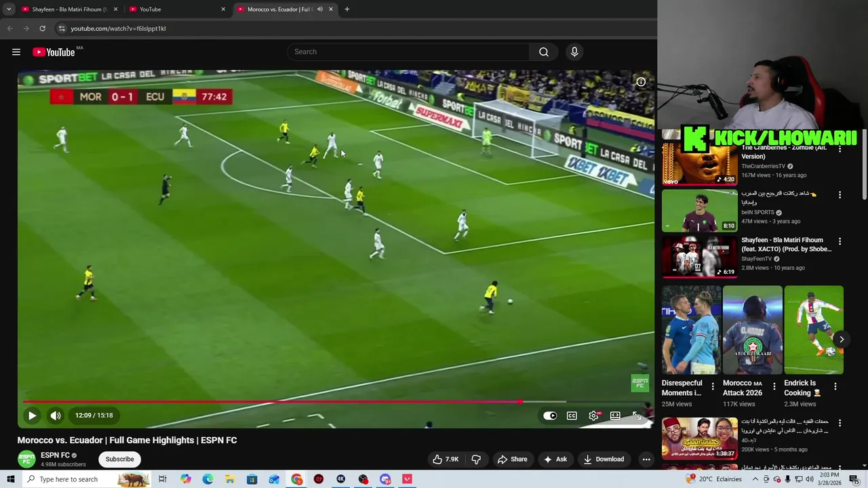The image size is (868, 488).
Task: Open the options menu for Disrespectful Moments short
Action: pyautogui.click(x=712, y=386)
